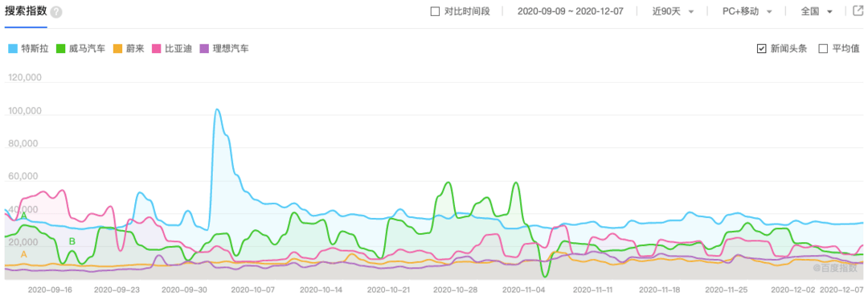Toggle the 比亚迪 pink legend item
The width and height of the screenshot is (868, 300).
click(172, 49)
